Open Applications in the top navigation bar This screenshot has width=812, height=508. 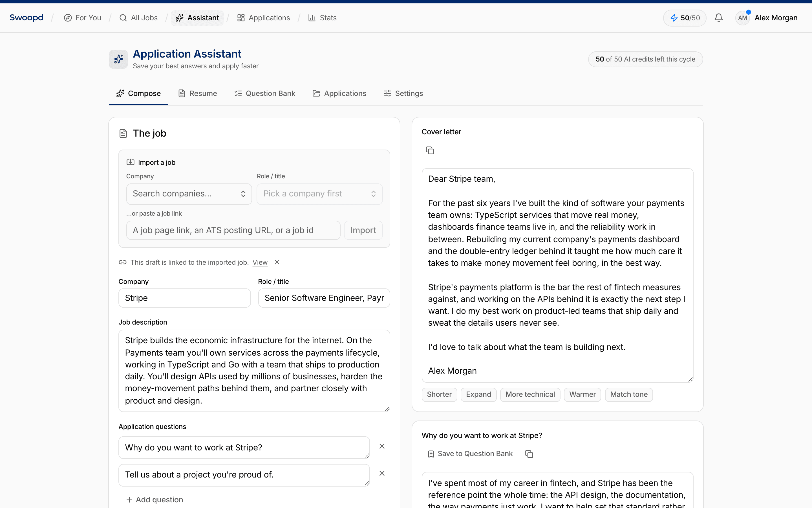pos(263,18)
